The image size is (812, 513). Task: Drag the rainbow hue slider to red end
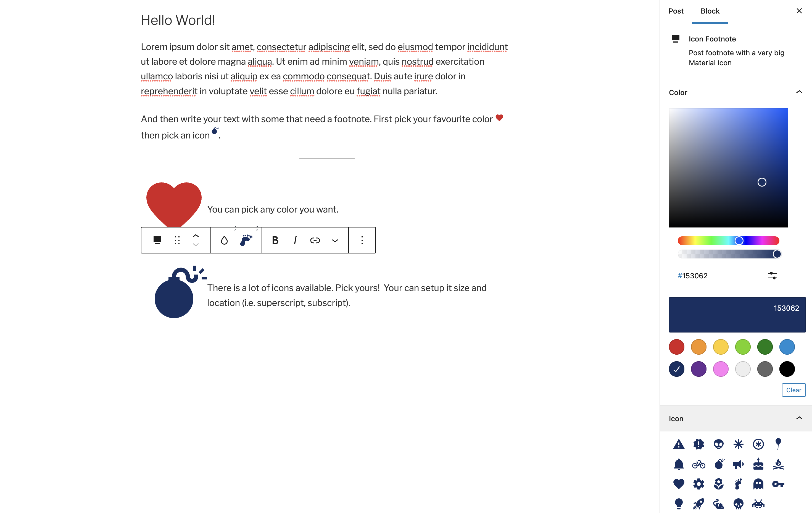tap(680, 240)
